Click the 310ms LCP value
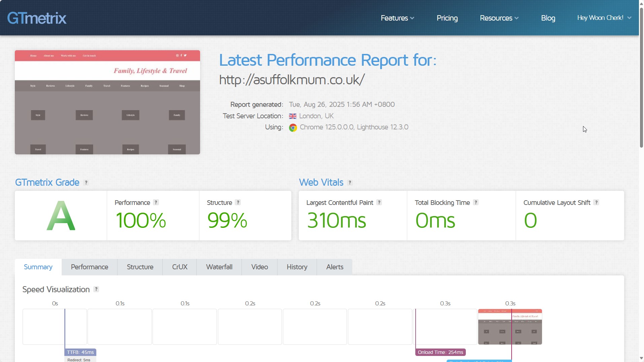 click(x=336, y=220)
